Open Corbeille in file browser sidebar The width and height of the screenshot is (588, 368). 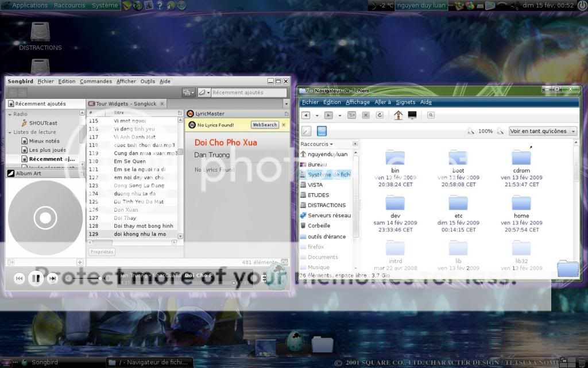click(x=319, y=225)
